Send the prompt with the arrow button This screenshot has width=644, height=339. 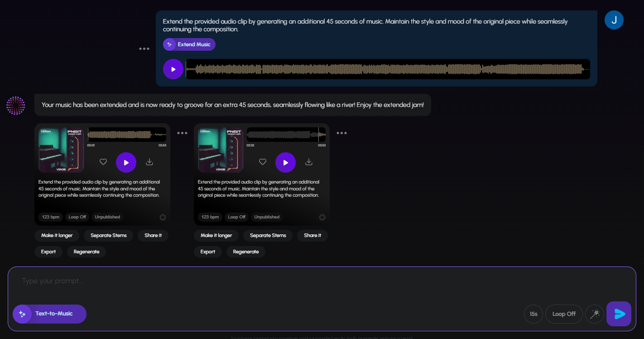pyautogui.click(x=619, y=314)
